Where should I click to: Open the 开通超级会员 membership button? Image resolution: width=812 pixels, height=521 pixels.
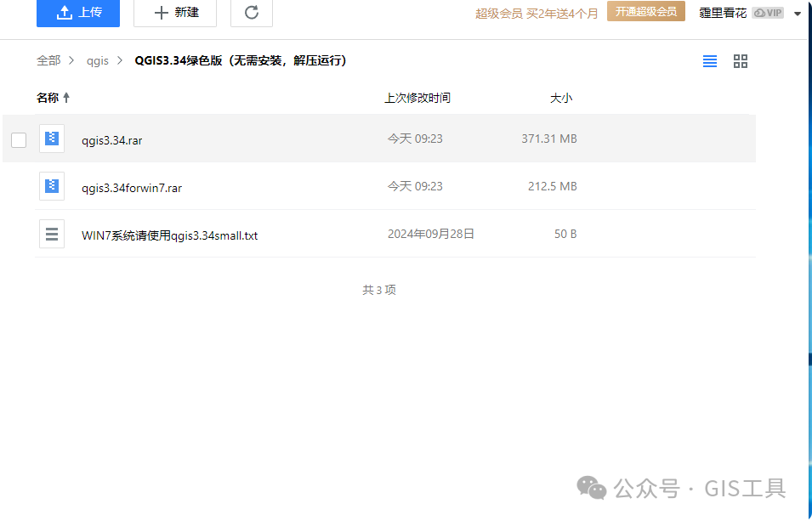pyautogui.click(x=645, y=11)
